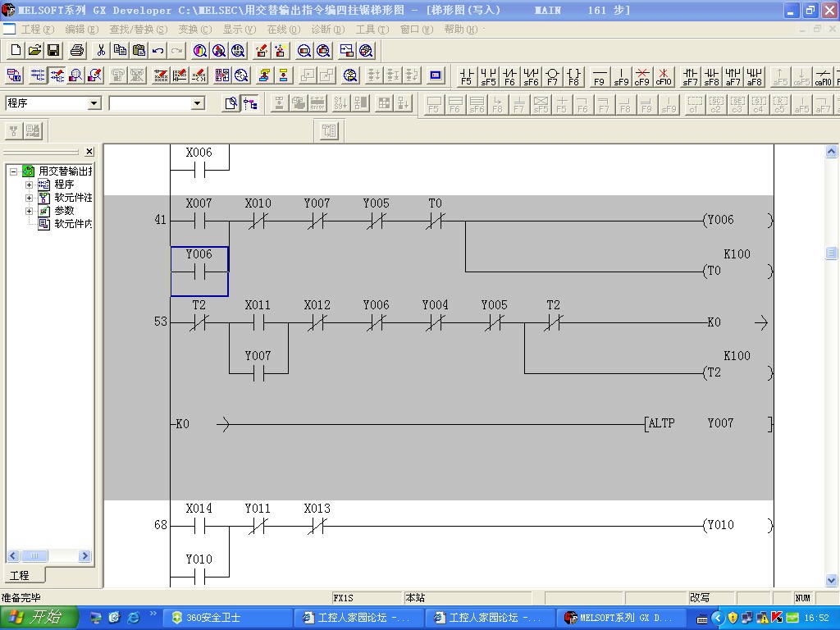Draw horizontal line (F9)
The image size is (840, 630).
600,76
